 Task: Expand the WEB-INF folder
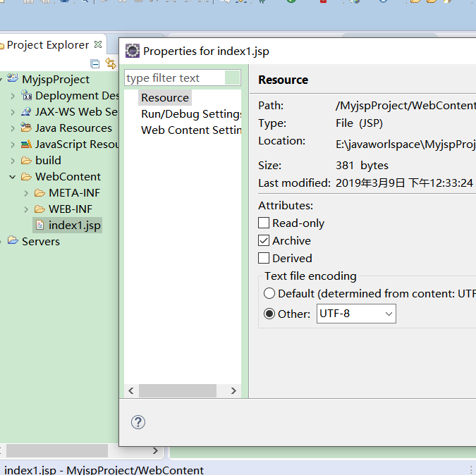point(26,209)
